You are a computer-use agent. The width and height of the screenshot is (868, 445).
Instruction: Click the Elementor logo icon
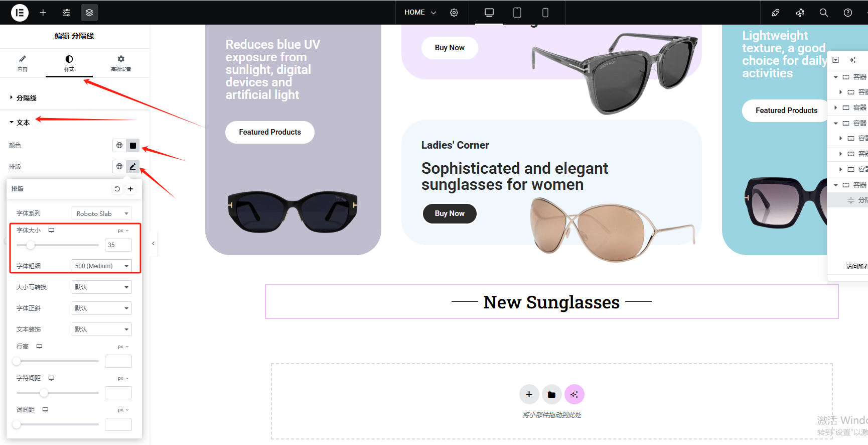tap(20, 13)
